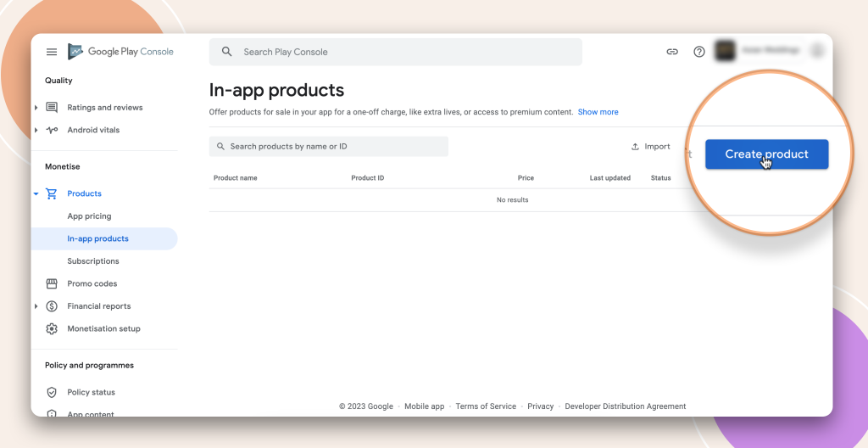Click the Products shopping cart icon

coord(52,193)
